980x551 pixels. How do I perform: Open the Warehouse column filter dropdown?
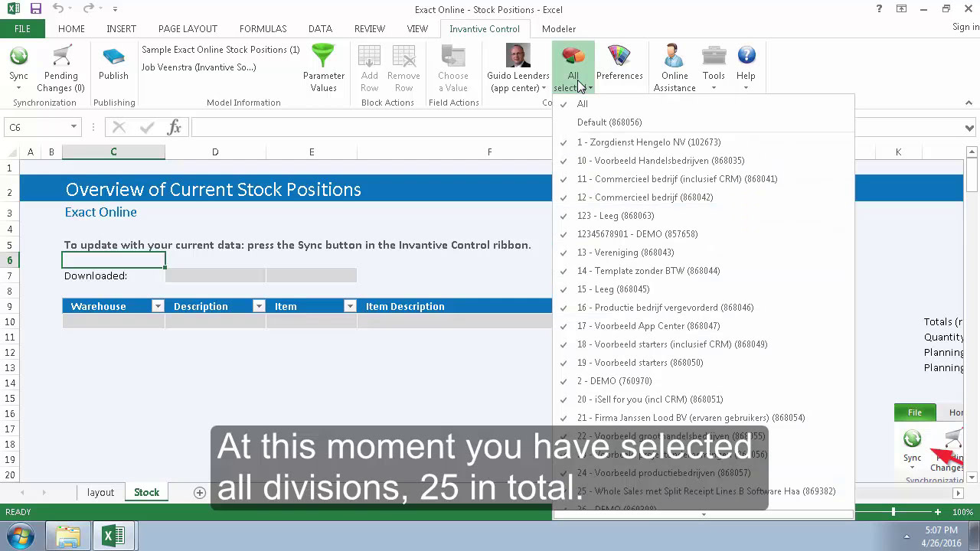[x=158, y=306]
